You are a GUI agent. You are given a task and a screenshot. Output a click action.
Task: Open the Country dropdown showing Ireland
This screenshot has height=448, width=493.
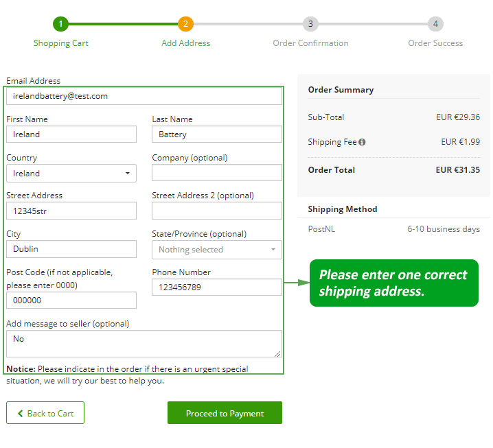coord(71,174)
